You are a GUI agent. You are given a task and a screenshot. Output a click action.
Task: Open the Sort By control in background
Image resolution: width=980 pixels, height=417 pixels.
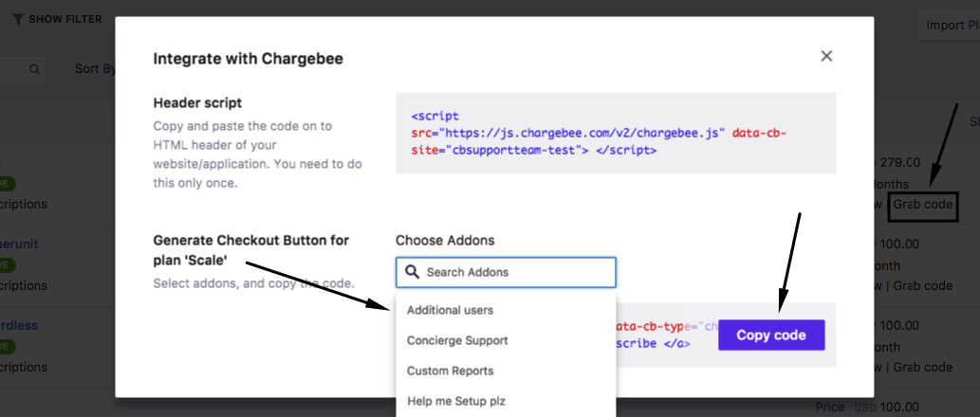[x=95, y=68]
